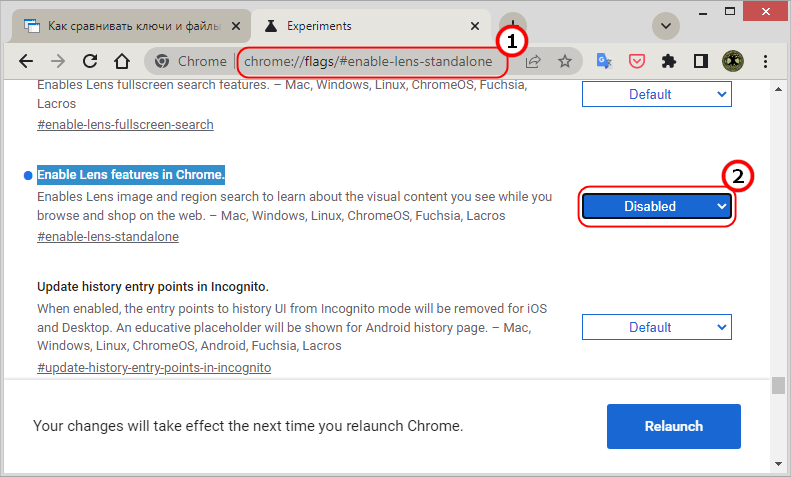Click 'Update history entry points in Incognito.' heading
This screenshot has height=477, width=791.
(x=153, y=286)
